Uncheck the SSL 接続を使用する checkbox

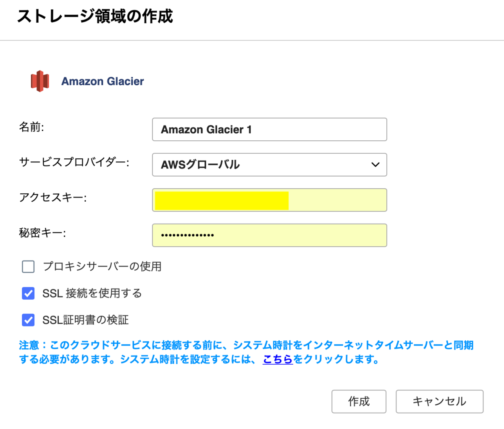[x=28, y=293]
